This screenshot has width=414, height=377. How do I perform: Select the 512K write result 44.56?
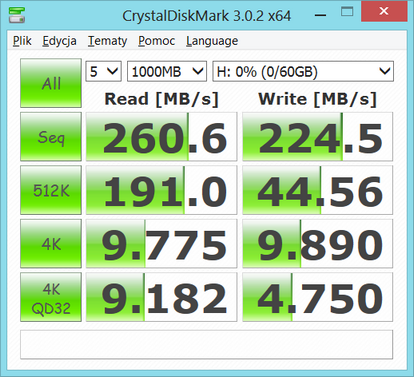tap(317, 190)
